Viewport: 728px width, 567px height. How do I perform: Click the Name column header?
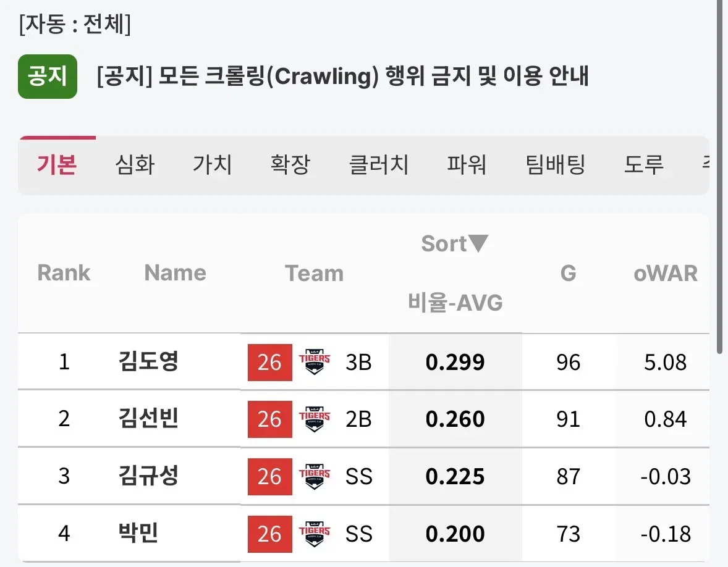tap(175, 273)
